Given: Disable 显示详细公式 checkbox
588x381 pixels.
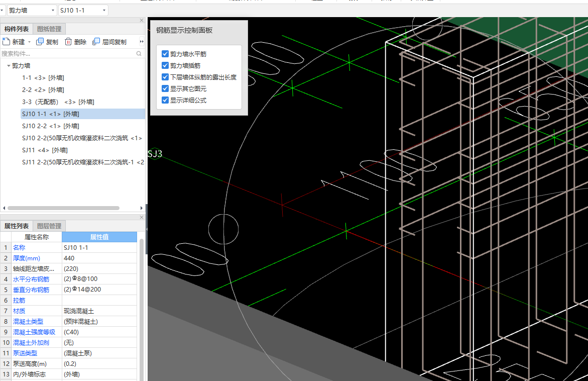Looking at the screenshot, I should (165, 100).
